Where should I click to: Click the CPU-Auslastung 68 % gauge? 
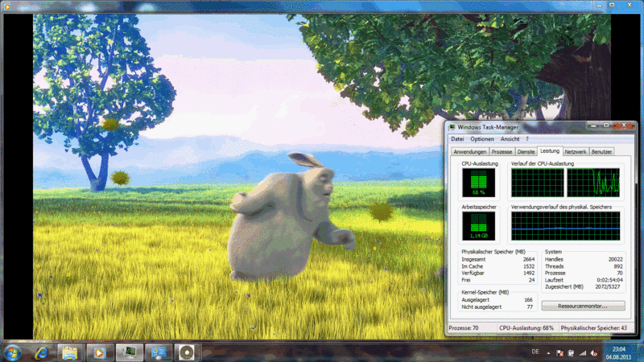coord(478,183)
